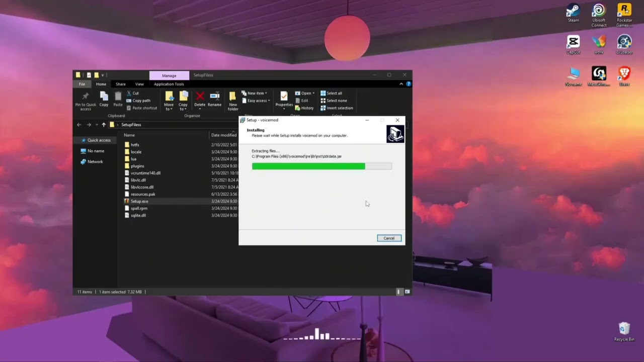The width and height of the screenshot is (644, 362).
Task: Switch to the View ribbon tab
Action: pyautogui.click(x=139, y=84)
